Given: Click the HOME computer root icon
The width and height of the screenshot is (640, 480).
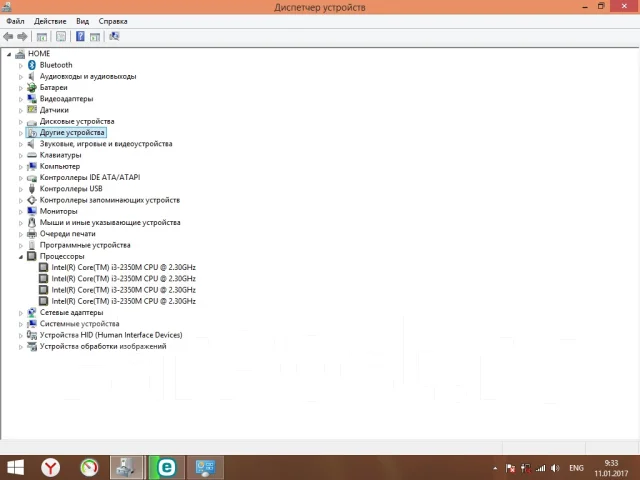Looking at the screenshot, I should point(20,54).
